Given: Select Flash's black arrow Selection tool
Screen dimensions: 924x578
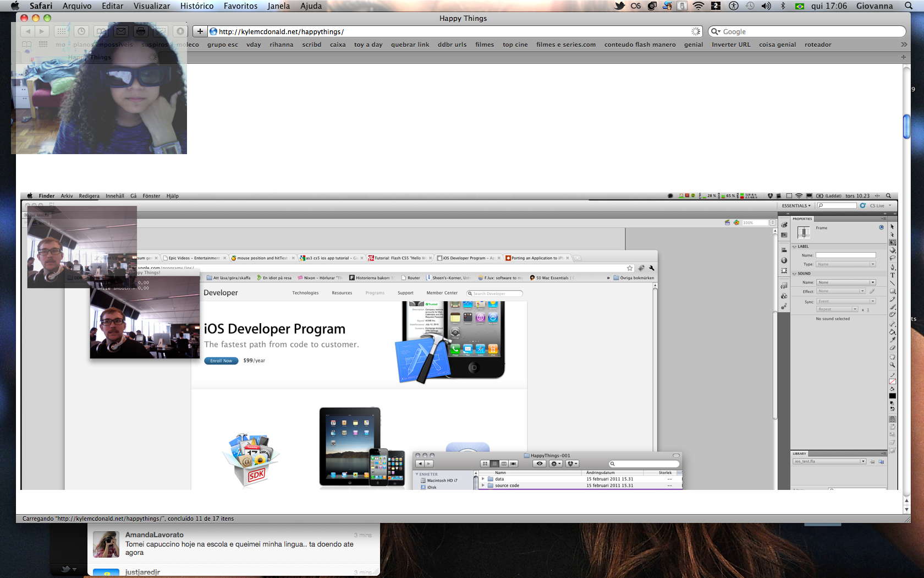Looking at the screenshot, I should (x=892, y=227).
